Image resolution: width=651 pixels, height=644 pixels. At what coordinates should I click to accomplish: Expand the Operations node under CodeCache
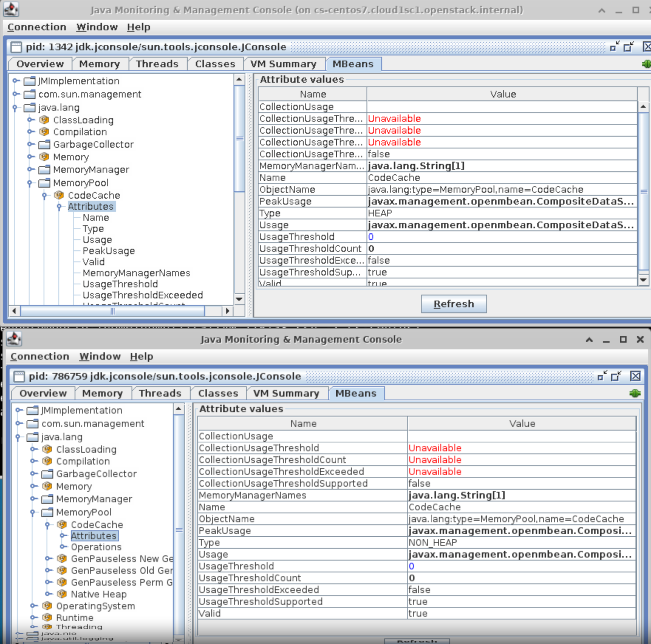click(62, 547)
